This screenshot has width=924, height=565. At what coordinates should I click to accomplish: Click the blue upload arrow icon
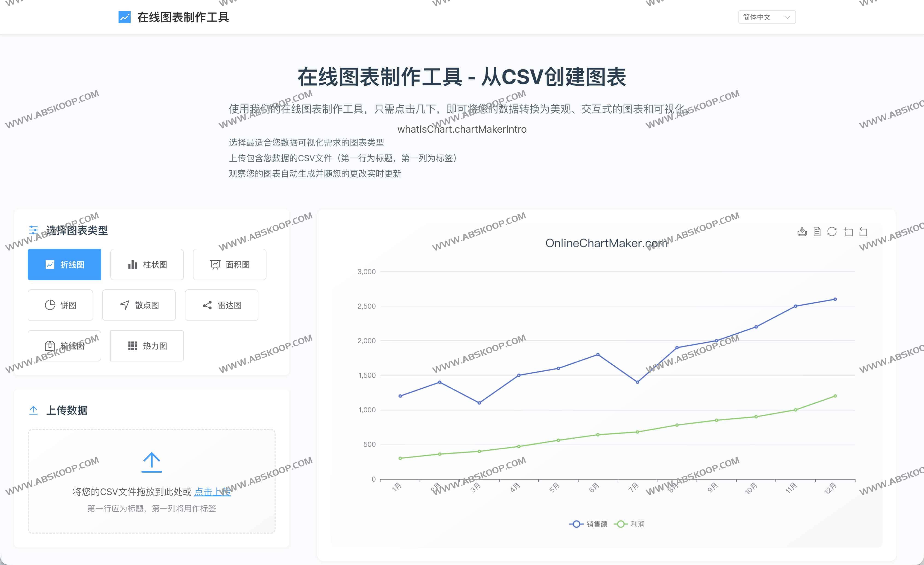coord(152,462)
